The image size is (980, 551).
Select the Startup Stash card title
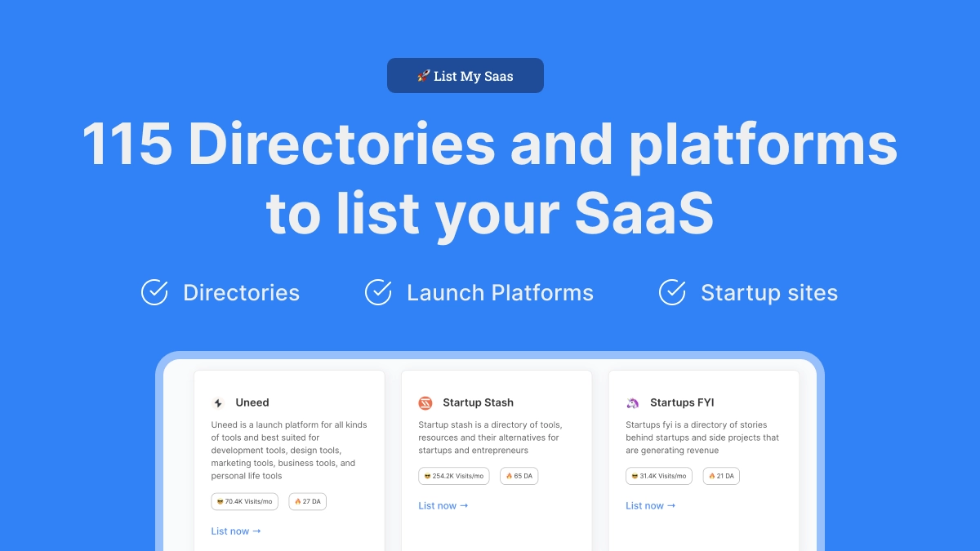point(478,402)
